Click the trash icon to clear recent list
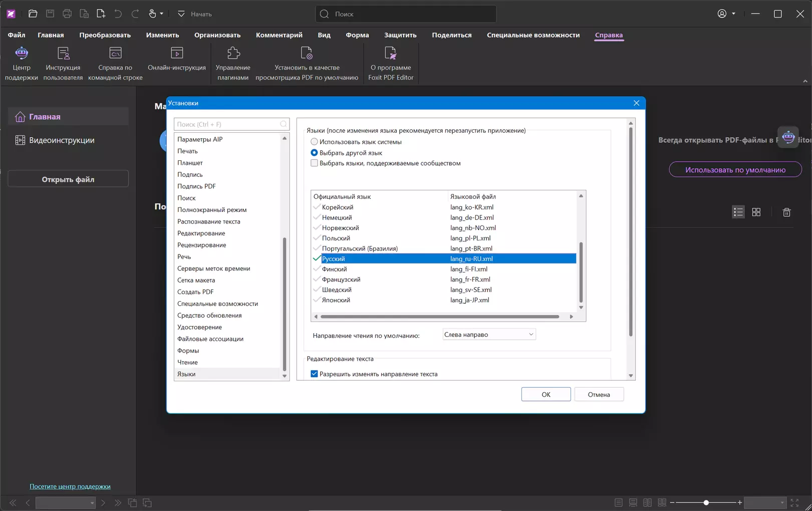The height and width of the screenshot is (511, 812). [x=786, y=212]
